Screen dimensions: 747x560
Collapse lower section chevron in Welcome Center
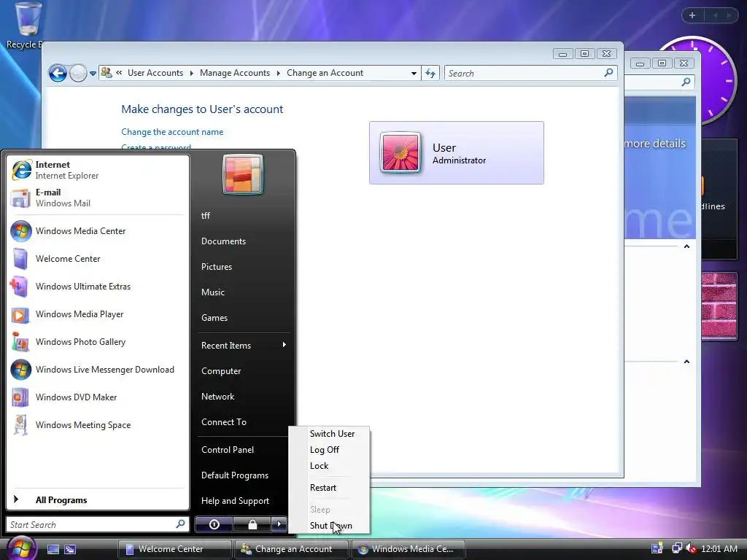(x=686, y=362)
